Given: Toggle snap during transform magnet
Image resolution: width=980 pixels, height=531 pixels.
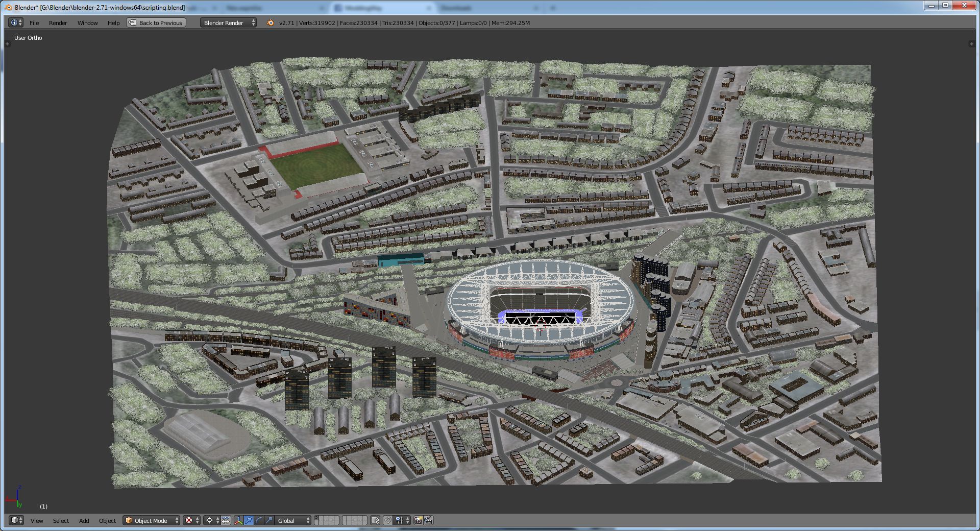Looking at the screenshot, I should pos(387,520).
